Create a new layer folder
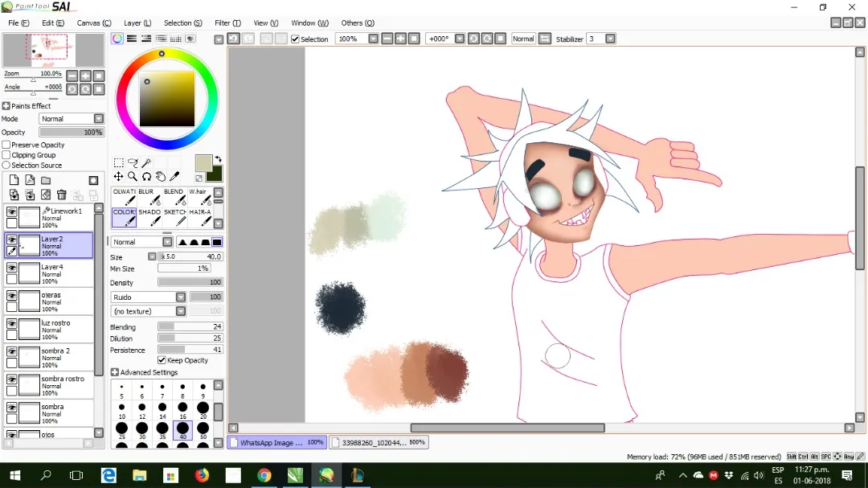Screen dimensions: 868x488 pos(46,180)
